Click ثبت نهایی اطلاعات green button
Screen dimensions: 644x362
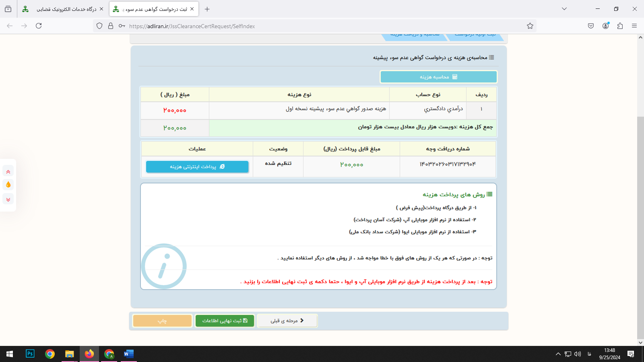coord(225,321)
